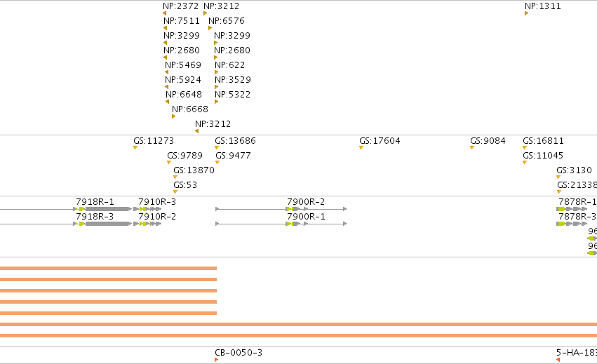Click the GS:53 triangle marker
Image resolution: width=597 pixels, height=364 pixels.
[175, 192]
